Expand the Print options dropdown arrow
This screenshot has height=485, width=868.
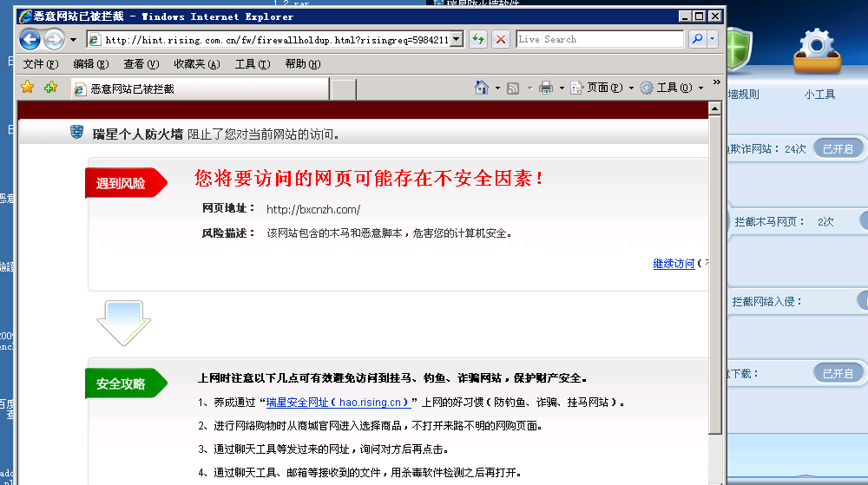[x=562, y=88]
